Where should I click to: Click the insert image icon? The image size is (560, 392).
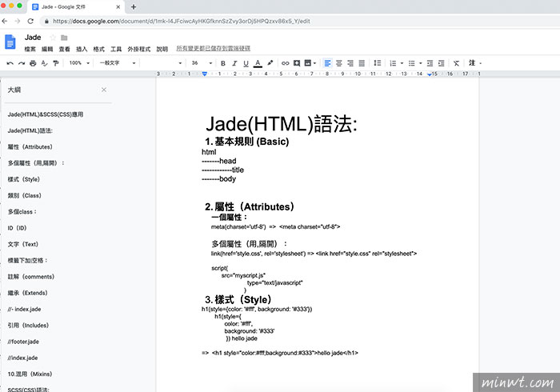[x=307, y=63]
